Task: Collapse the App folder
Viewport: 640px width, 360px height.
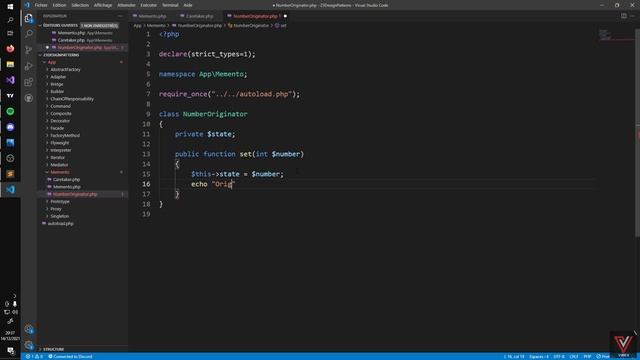Action: [44, 62]
